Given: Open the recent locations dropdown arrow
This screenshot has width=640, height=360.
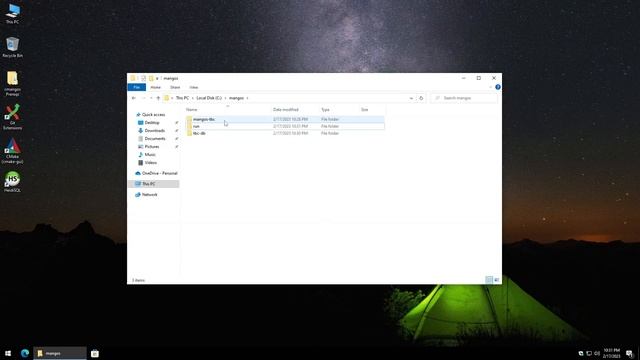Looking at the screenshot, I should tap(151, 98).
